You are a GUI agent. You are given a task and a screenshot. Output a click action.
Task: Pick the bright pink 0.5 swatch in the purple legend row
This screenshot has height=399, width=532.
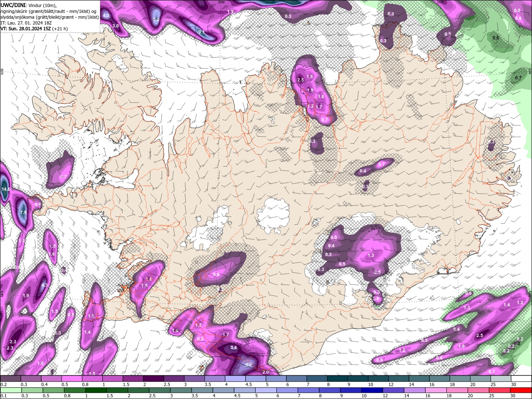pyautogui.click(x=71, y=379)
